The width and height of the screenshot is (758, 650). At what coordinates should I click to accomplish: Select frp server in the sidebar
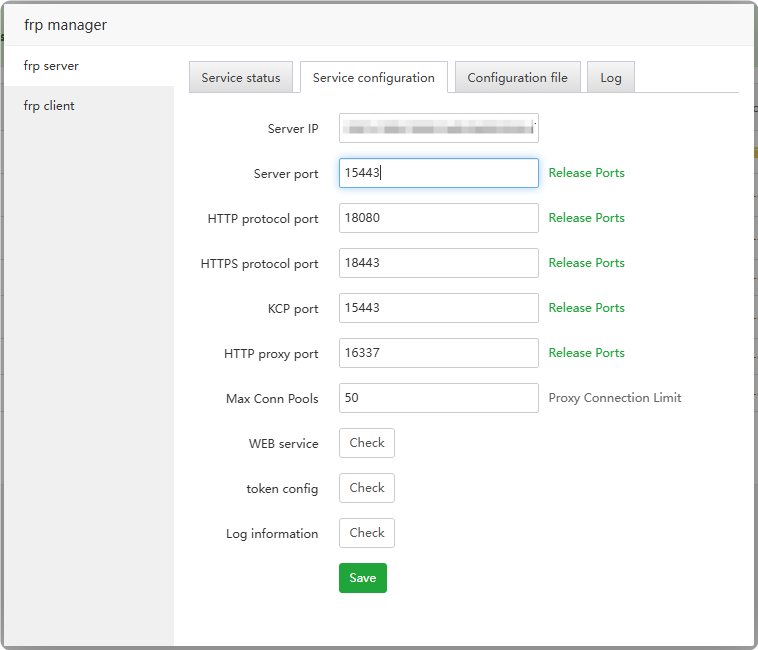click(51, 66)
